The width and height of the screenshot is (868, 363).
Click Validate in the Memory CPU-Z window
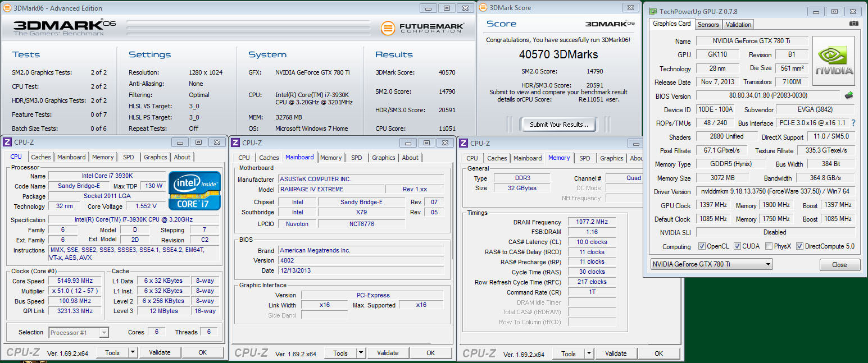(616, 353)
